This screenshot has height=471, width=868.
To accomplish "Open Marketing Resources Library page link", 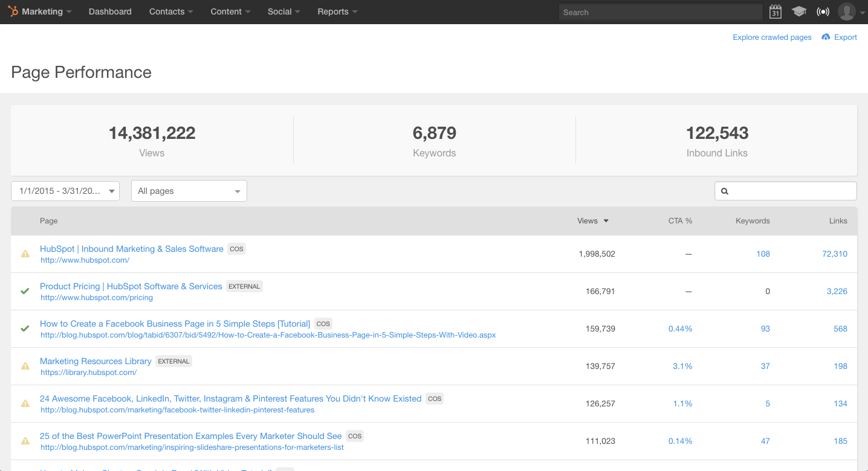I will pos(96,361).
